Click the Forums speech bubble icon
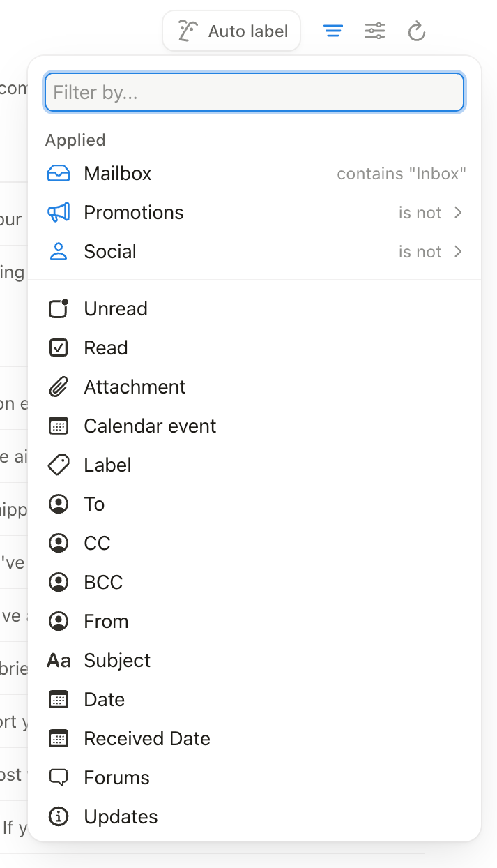497x868 pixels. [x=59, y=777]
